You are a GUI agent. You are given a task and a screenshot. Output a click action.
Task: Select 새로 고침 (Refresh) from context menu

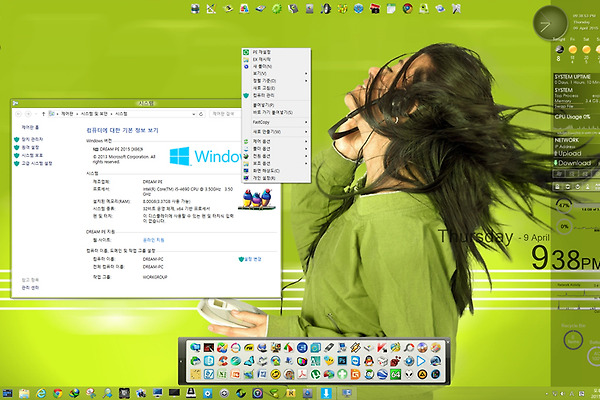coord(264,87)
